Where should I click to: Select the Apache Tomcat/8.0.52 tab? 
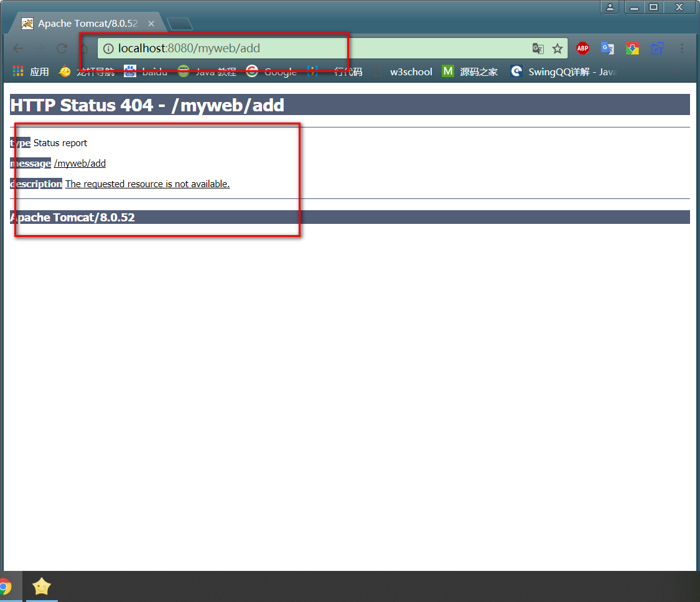point(88,23)
